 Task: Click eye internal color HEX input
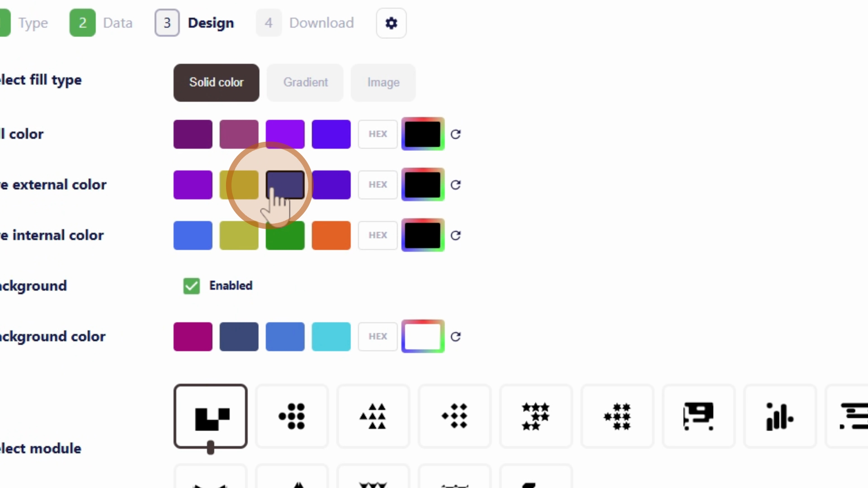(377, 235)
